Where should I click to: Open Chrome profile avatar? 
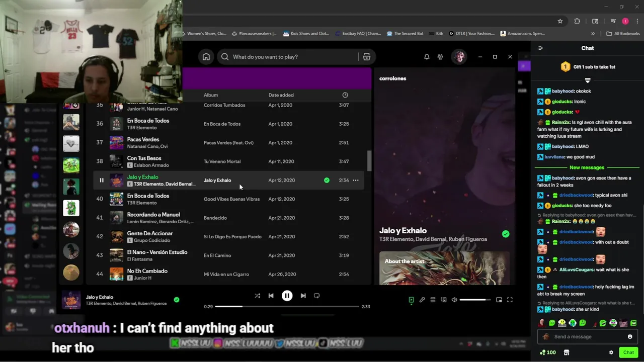click(x=625, y=21)
